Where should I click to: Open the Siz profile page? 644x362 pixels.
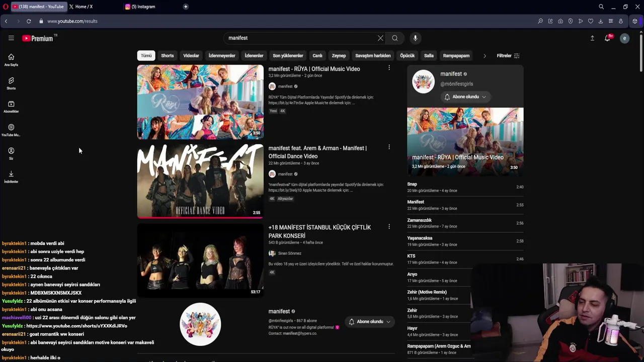[11, 153]
